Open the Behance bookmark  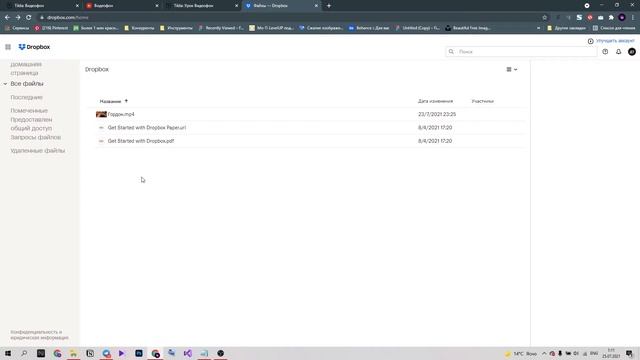tap(369, 28)
